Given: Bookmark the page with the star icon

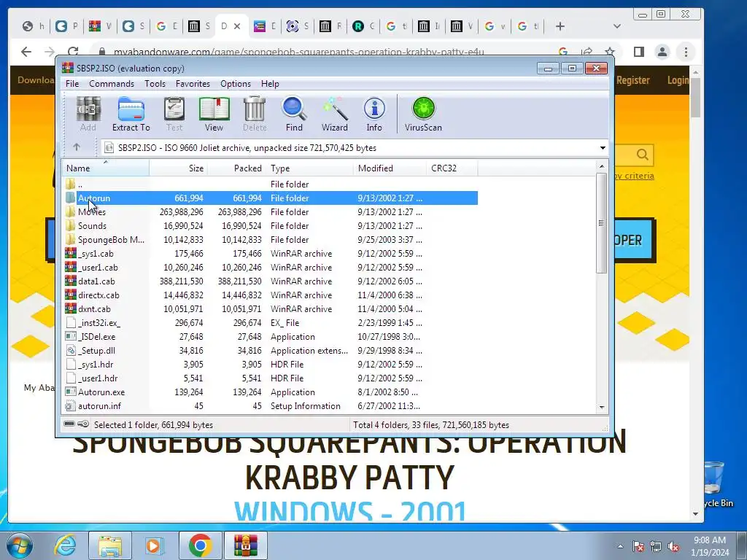Looking at the screenshot, I should click(609, 52).
